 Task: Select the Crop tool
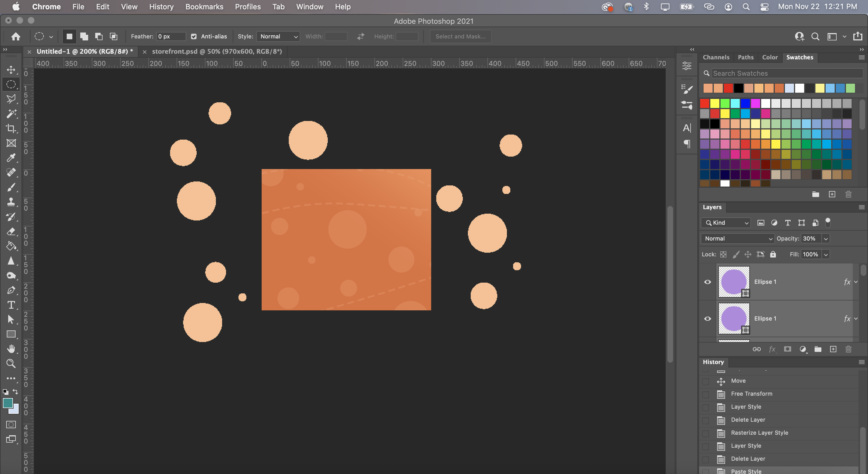(11, 128)
